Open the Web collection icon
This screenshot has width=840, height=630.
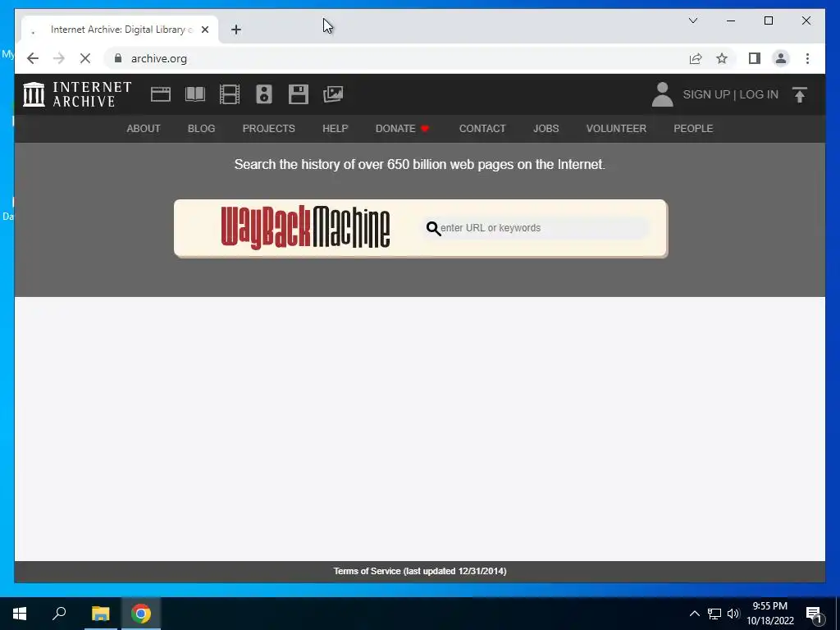point(160,94)
